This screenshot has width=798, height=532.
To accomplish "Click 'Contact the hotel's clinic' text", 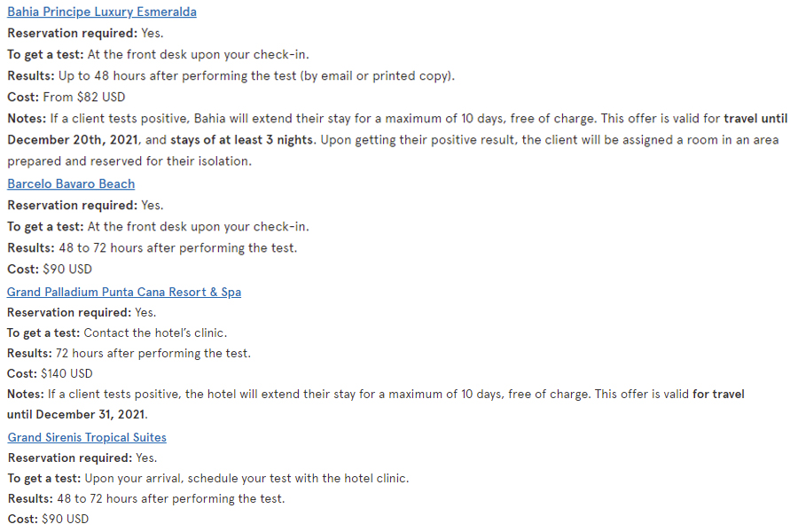I will (154, 333).
